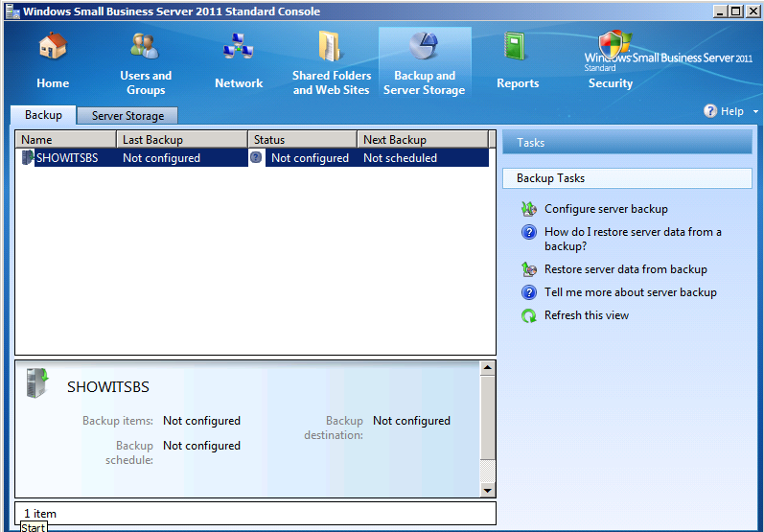This screenshot has width=764, height=532.
Task: Click the Restore server data from backup icon
Action: pyautogui.click(x=528, y=269)
